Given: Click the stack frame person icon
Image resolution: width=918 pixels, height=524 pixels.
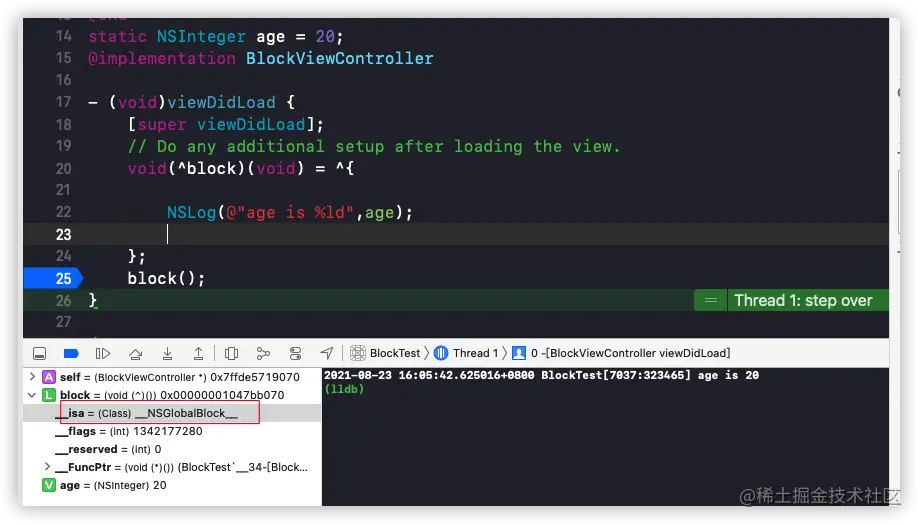Looking at the screenshot, I should click(x=519, y=353).
